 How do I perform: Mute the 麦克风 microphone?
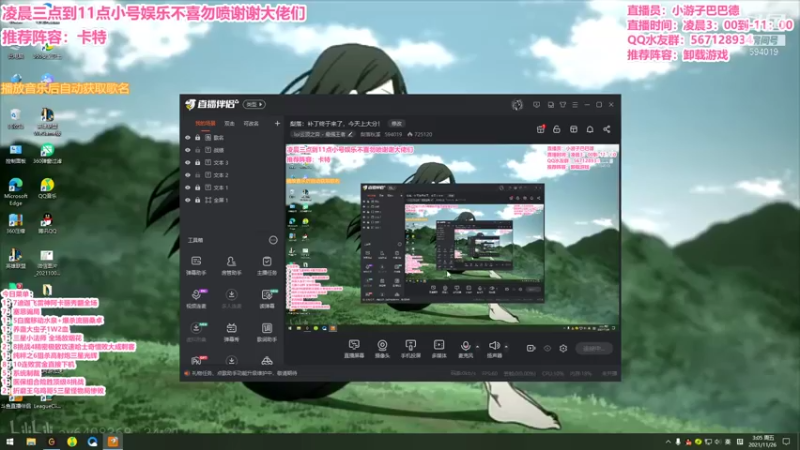click(465, 348)
